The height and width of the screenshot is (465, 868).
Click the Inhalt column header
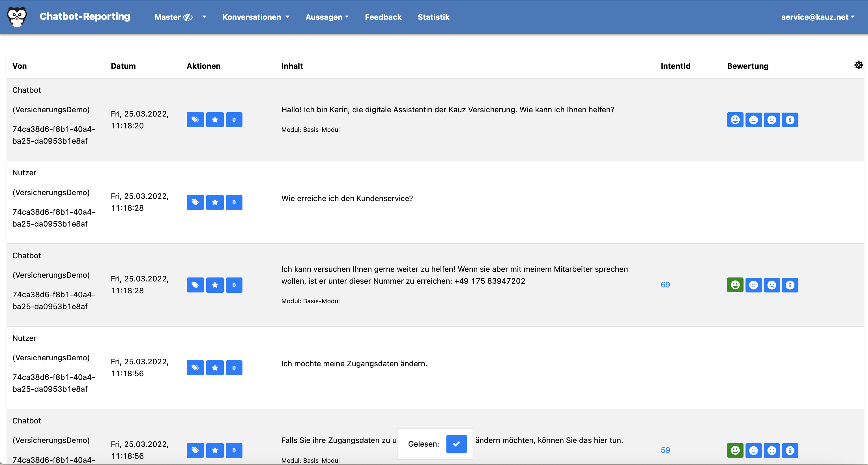pyautogui.click(x=292, y=66)
